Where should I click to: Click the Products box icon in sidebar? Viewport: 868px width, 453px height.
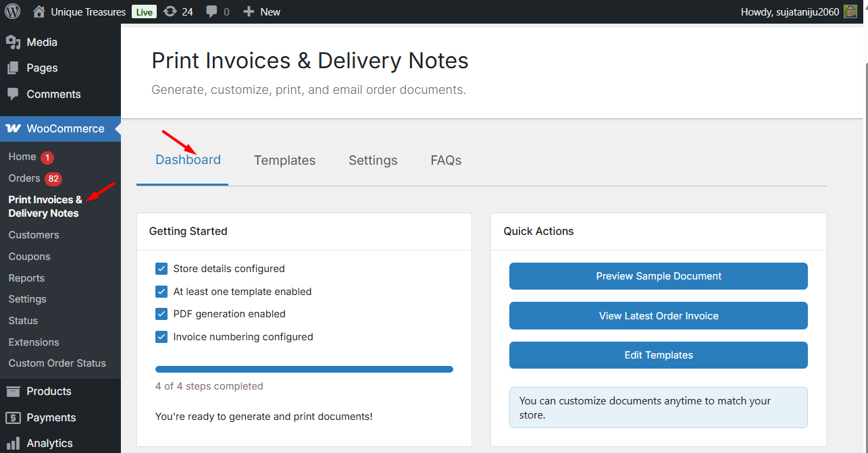(13, 392)
